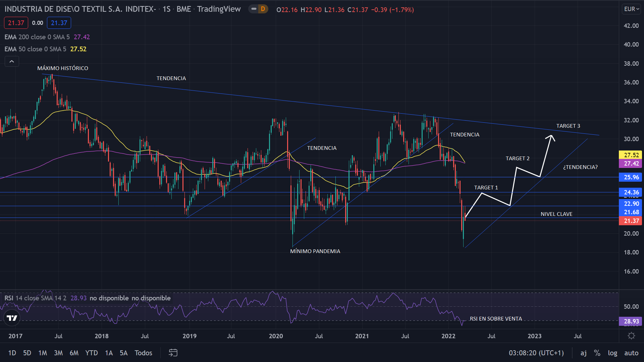Select the TARGET 2 text label
Screen dimensions: 644x362
click(518, 158)
